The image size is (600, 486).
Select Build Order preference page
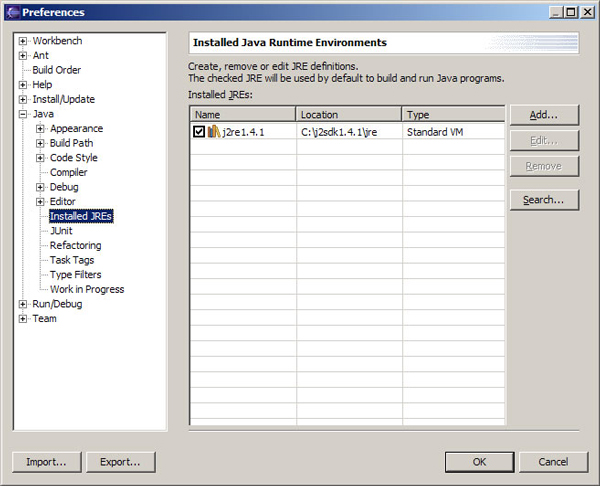pyautogui.click(x=57, y=70)
